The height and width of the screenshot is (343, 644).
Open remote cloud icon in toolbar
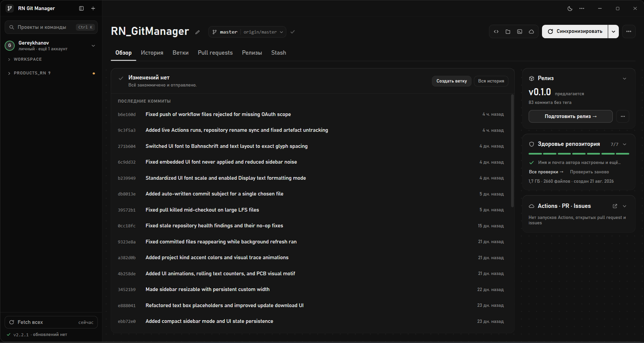tap(532, 32)
